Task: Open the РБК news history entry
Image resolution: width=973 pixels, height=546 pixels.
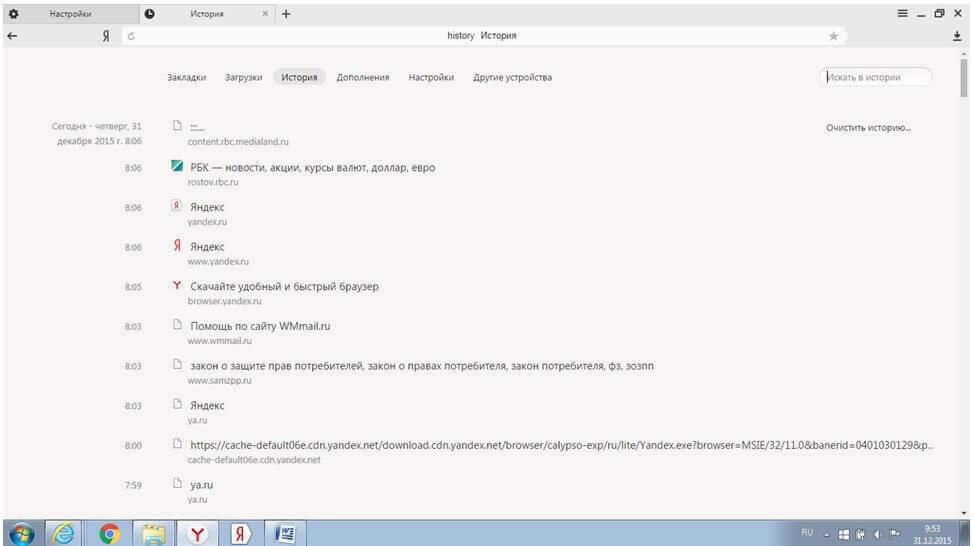Action: [x=312, y=168]
